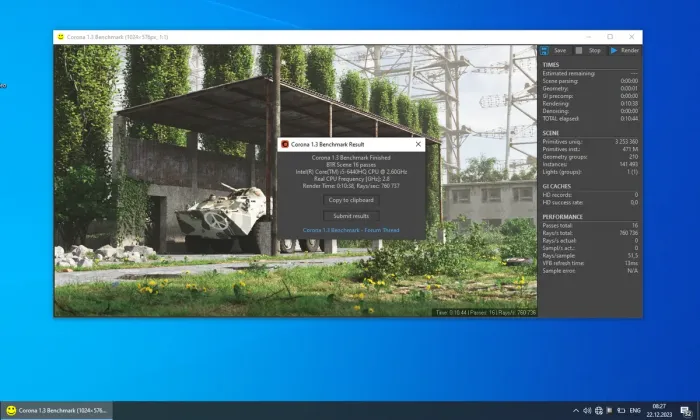Open the Corona 1.3 Benchmark Forum Thread link
The width and height of the screenshot is (700, 420).
[351, 230]
